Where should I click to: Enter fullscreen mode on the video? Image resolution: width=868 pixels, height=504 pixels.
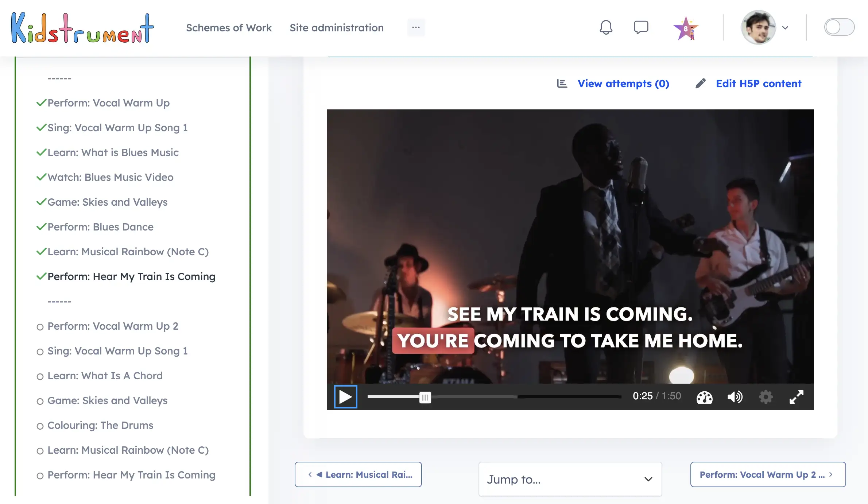click(x=797, y=397)
